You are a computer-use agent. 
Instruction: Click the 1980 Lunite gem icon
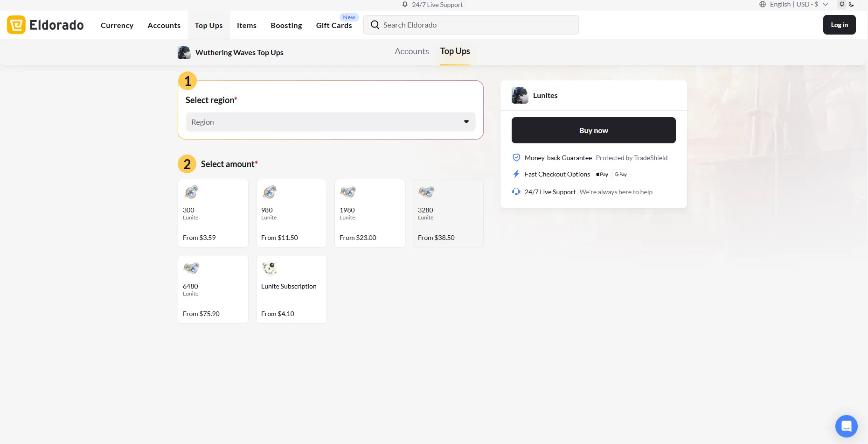(x=348, y=192)
